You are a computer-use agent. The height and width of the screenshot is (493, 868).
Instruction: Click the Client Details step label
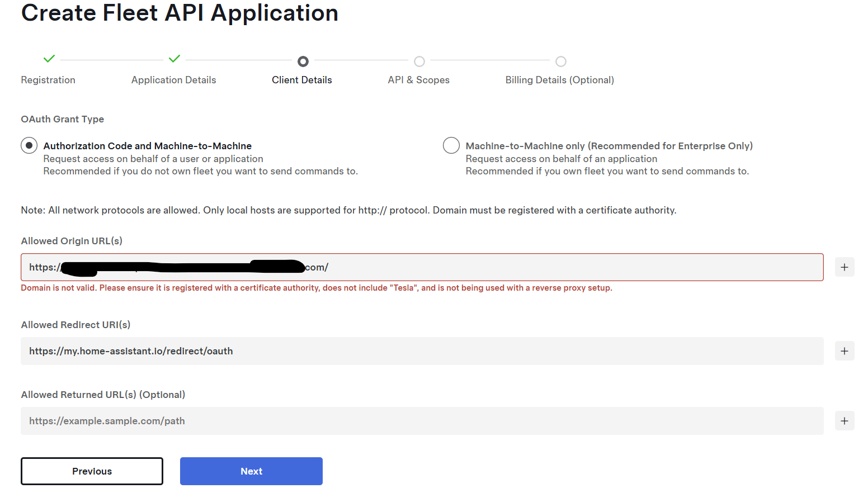click(302, 80)
